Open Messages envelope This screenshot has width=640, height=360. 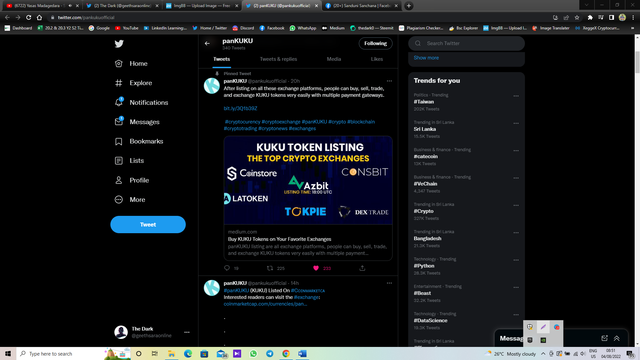tap(119, 121)
